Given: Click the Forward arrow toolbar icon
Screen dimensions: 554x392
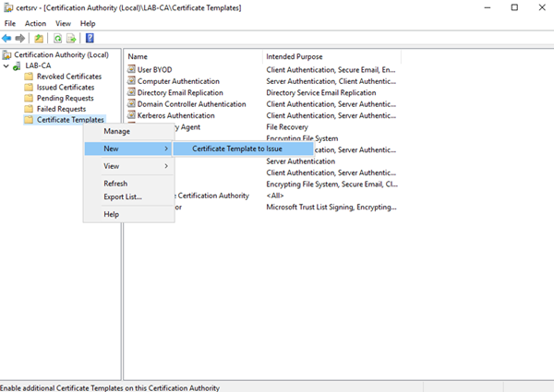Looking at the screenshot, I should 19,38.
